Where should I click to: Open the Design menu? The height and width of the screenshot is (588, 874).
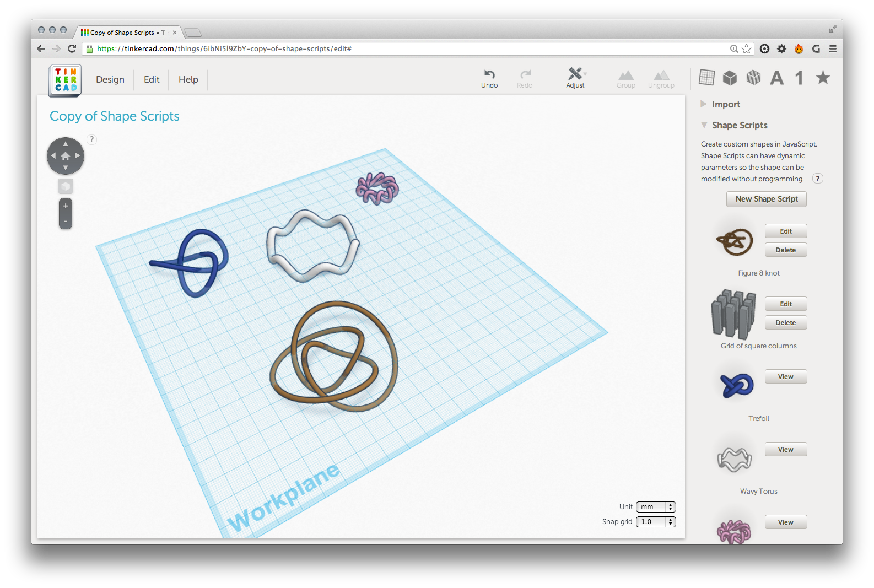click(x=110, y=79)
